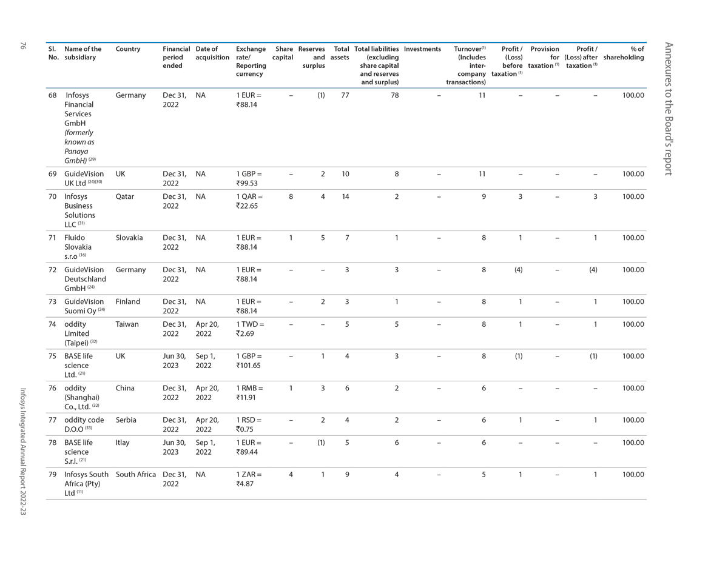Click the 'Country' column header
The image size is (728, 562).
coord(127,49)
